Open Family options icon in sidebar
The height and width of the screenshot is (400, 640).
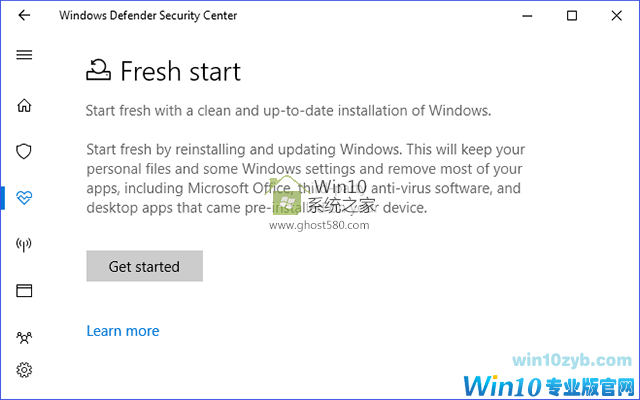[x=24, y=338]
